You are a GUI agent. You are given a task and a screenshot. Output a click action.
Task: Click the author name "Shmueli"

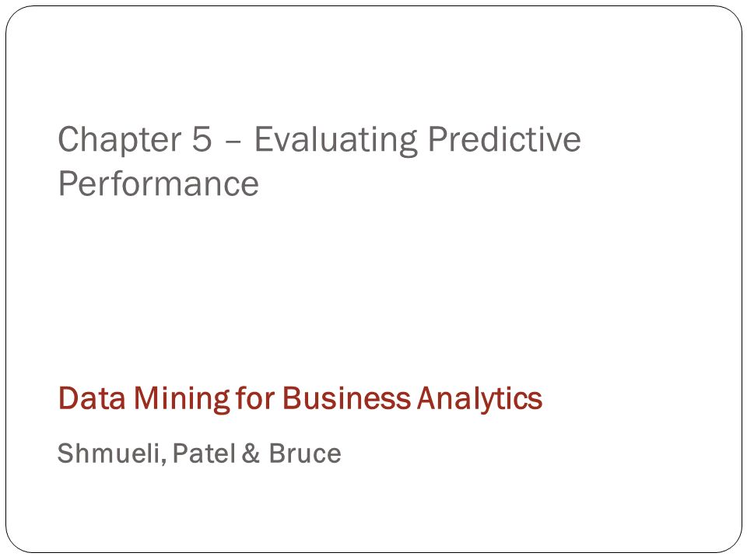click(x=109, y=453)
